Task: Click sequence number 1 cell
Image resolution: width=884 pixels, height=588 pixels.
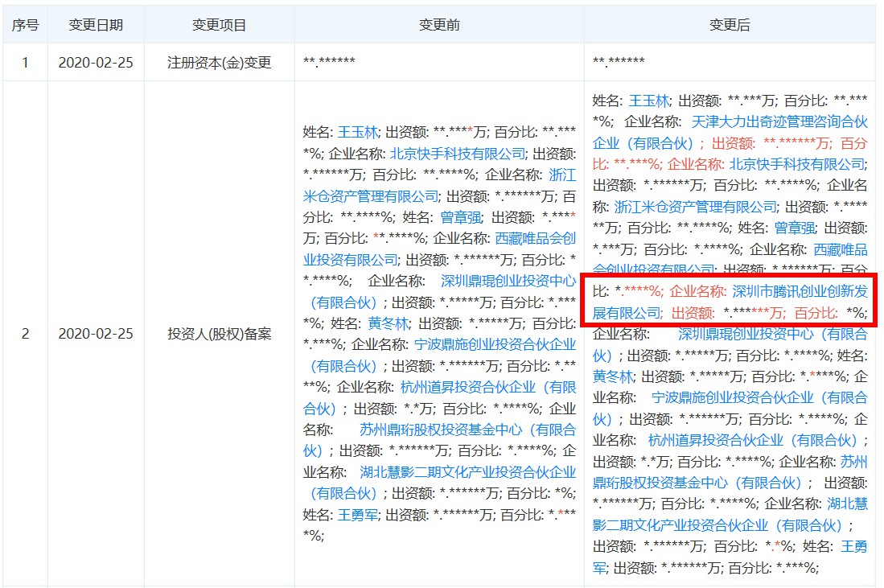Action: point(26,63)
